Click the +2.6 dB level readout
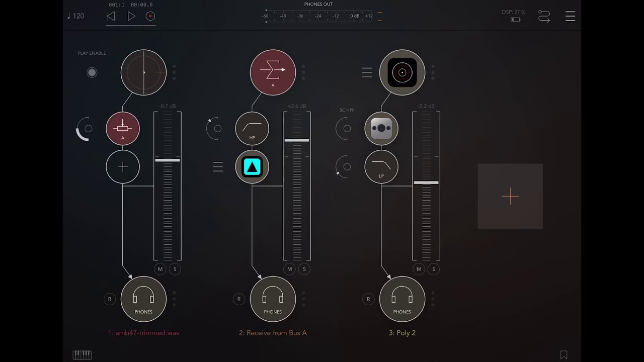The width and height of the screenshot is (644, 362). [297, 106]
